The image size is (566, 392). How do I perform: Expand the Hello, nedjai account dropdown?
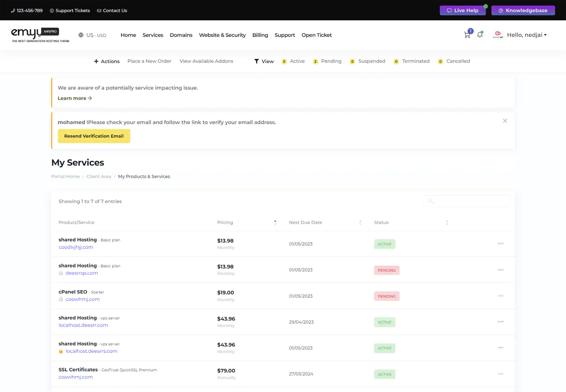click(x=527, y=35)
